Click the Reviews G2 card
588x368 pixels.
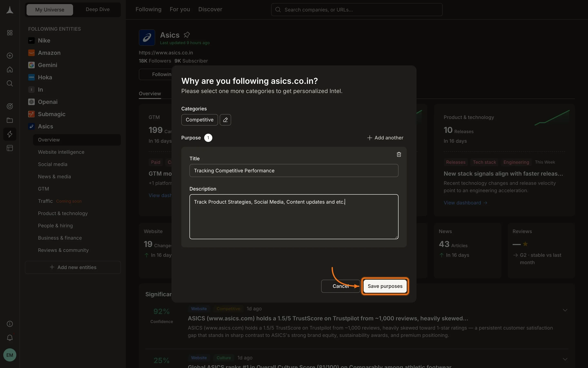(541, 250)
